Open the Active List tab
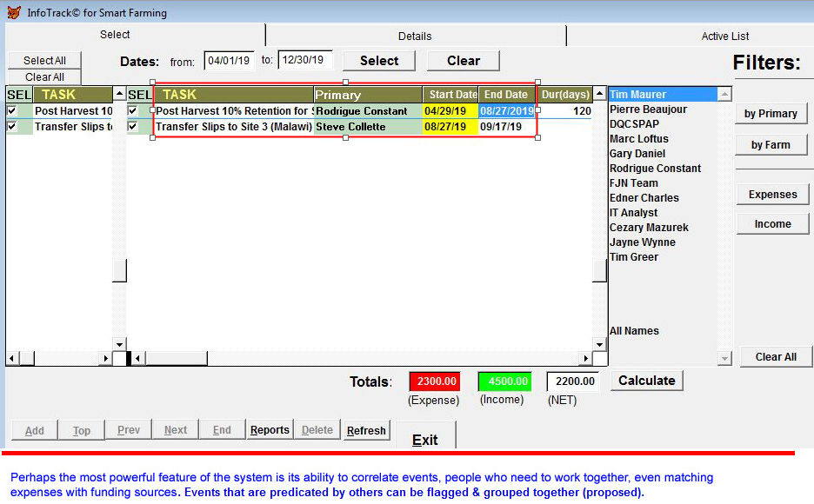 [x=724, y=36]
